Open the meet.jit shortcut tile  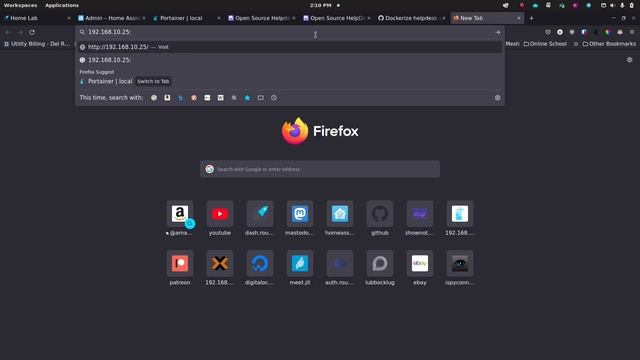pos(300,264)
